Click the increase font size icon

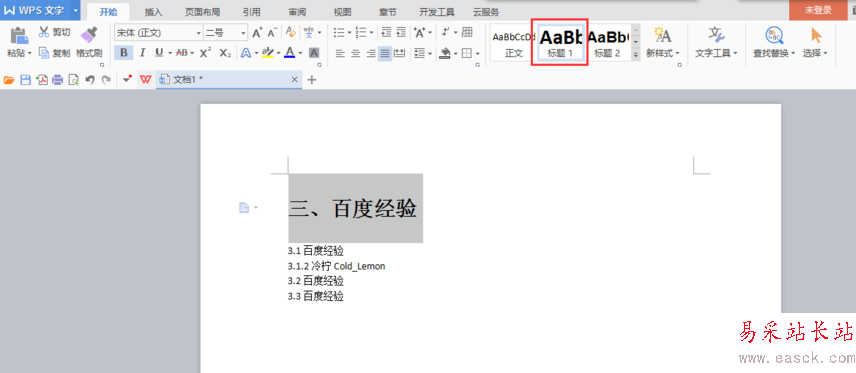pos(257,33)
